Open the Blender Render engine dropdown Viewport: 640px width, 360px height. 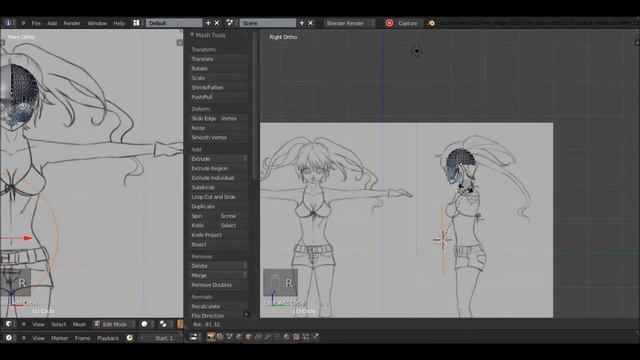[349, 23]
